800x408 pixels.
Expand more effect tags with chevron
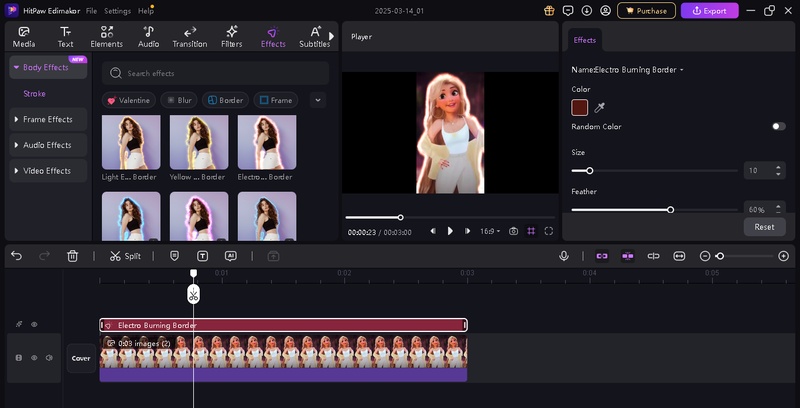tap(318, 100)
